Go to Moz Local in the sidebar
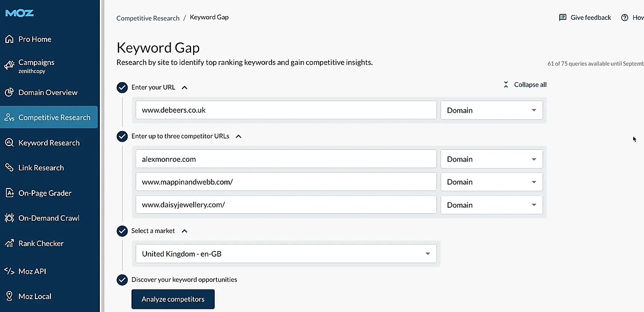 tap(34, 296)
